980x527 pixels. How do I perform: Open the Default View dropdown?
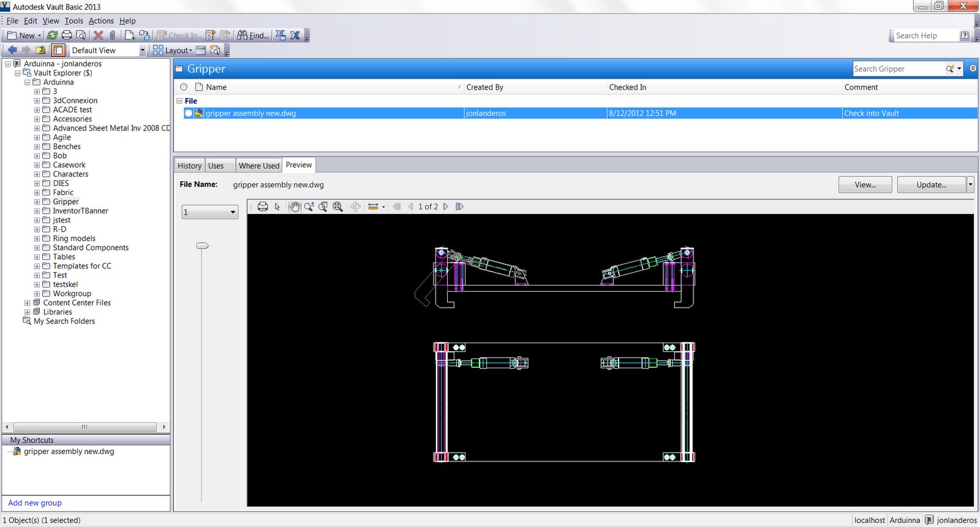[x=143, y=50]
